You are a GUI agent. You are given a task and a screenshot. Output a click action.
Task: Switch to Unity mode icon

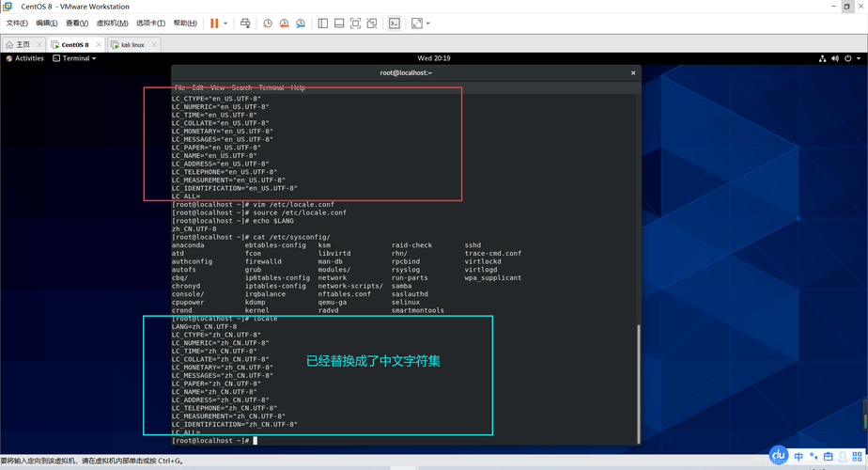pos(372,23)
